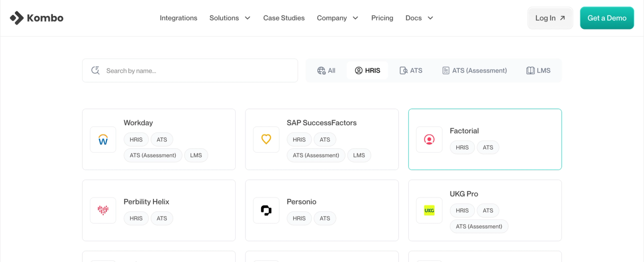This screenshot has height=262, width=644.
Task: Click the ATS tag on Personio card
Action: (x=325, y=219)
